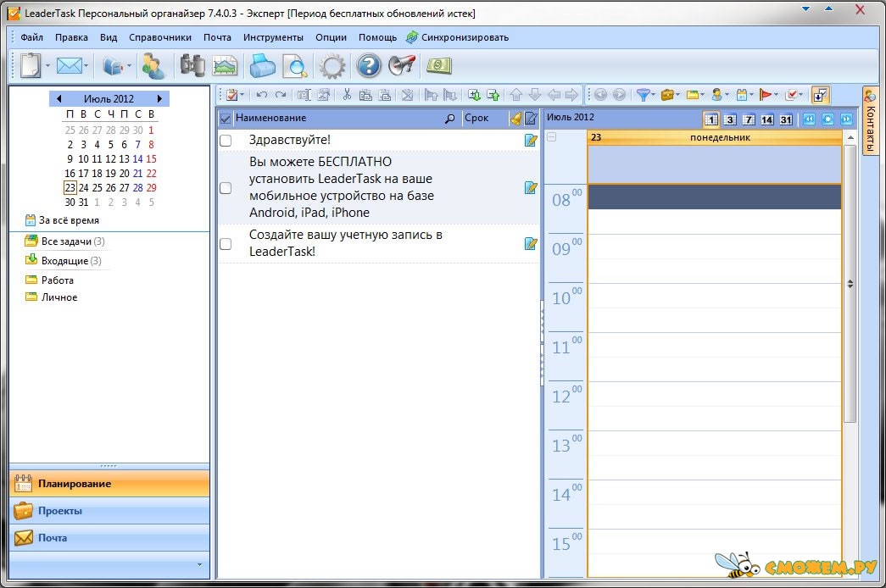Image resolution: width=886 pixels, height=588 pixels.
Task: Click the printer icon
Action: [262, 65]
